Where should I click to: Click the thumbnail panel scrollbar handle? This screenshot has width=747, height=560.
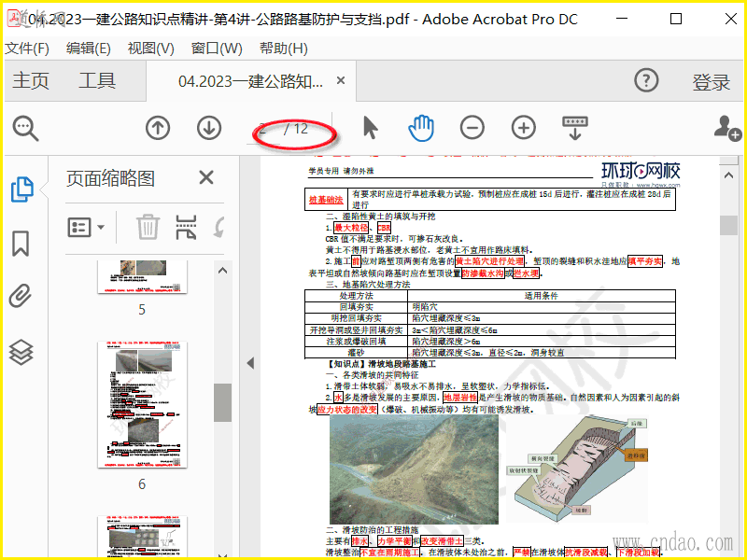[x=222, y=402]
